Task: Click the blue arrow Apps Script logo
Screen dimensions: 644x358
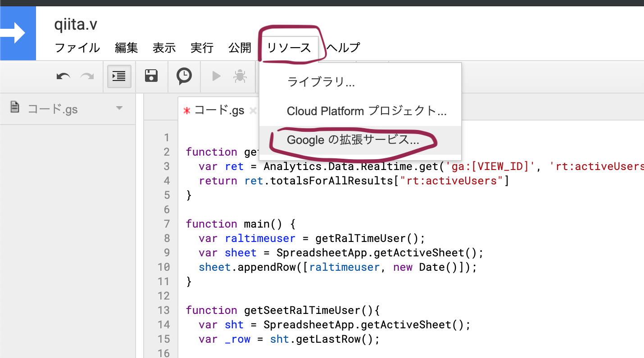Action: (x=18, y=34)
